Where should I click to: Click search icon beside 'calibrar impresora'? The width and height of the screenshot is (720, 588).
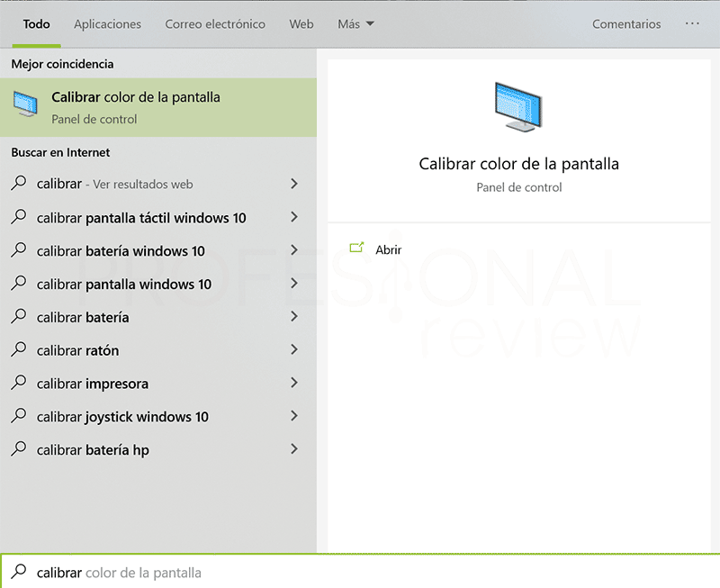pos(19,382)
